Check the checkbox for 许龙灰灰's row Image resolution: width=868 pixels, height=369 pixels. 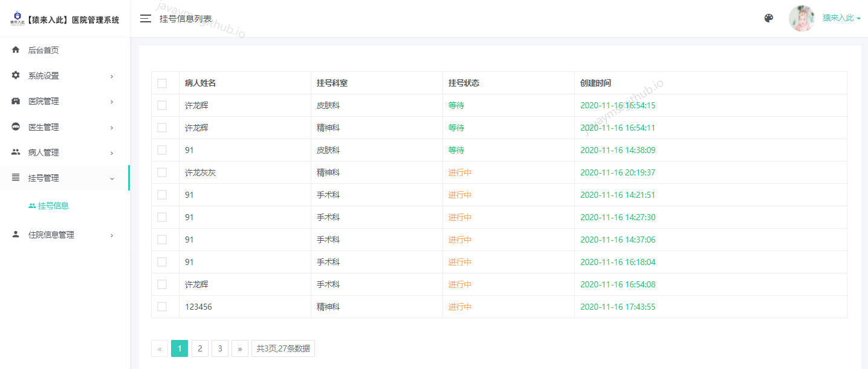[162, 172]
